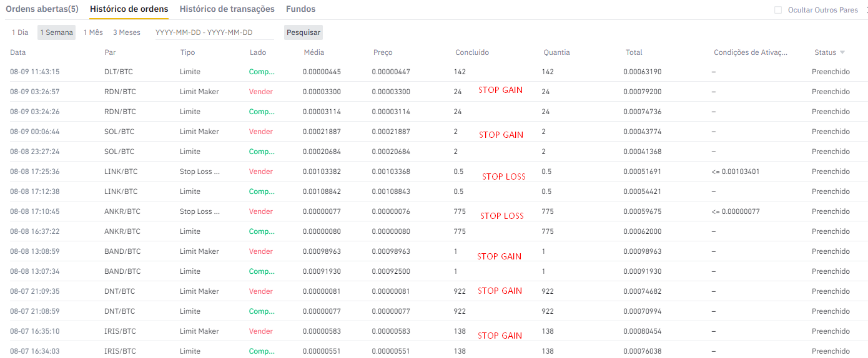The image size is (868, 358).
Task: Choose the 1 Semana time range
Action: (x=56, y=32)
